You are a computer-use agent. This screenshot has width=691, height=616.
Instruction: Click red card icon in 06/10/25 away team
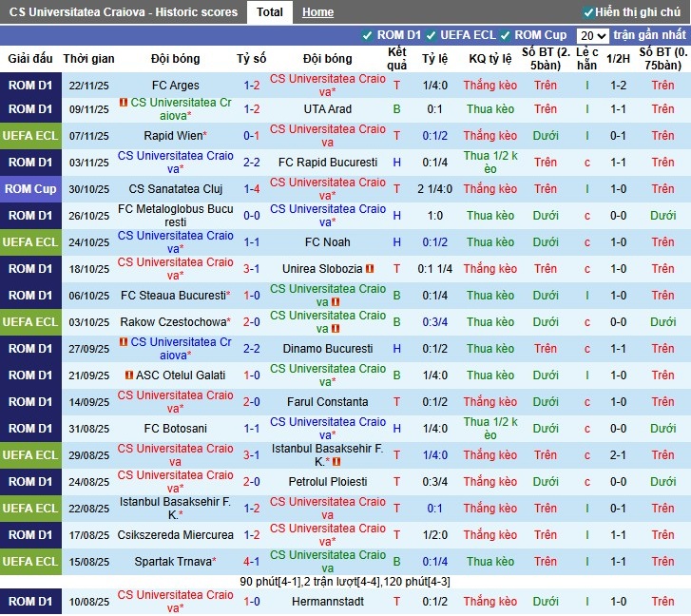click(336, 302)
